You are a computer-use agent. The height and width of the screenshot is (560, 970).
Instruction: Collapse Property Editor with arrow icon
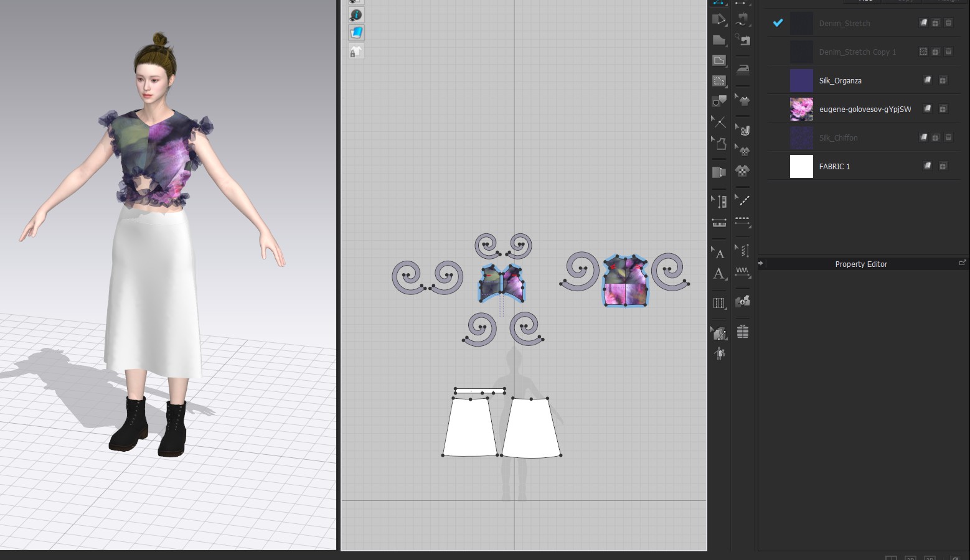(761, 263)
